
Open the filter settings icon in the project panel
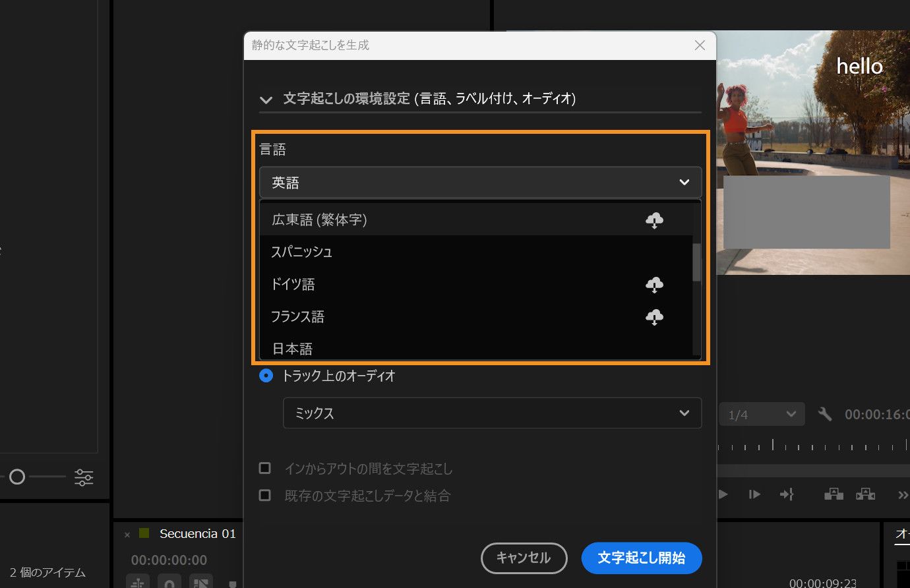coord(84,477)
